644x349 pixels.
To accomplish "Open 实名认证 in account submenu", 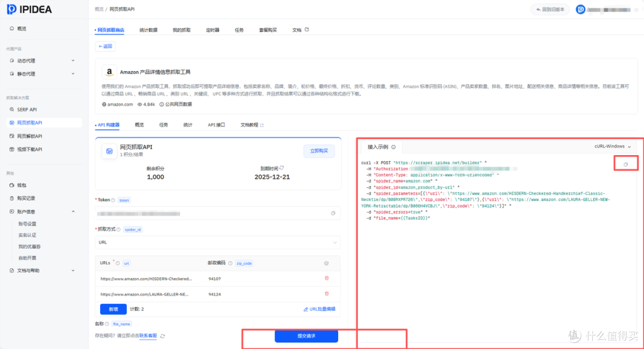I will (x=27, y=235).
